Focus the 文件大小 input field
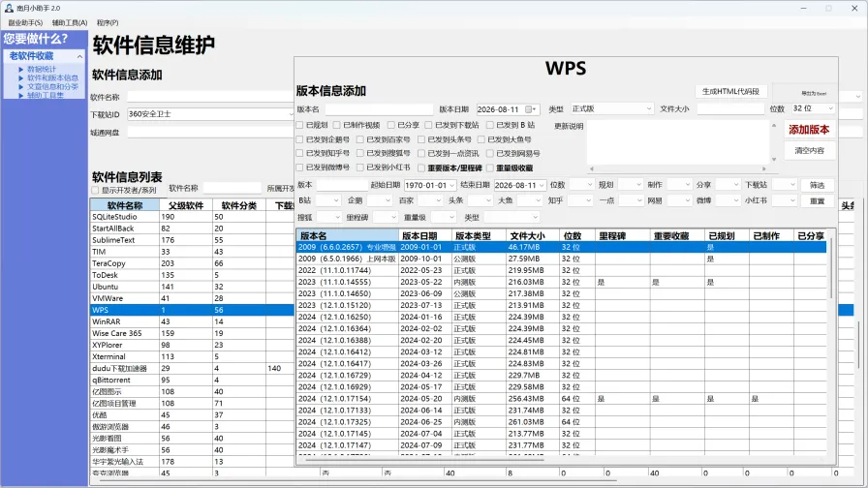Image resolution: width=868 pixels, height=488 pixels. (730, 109)
